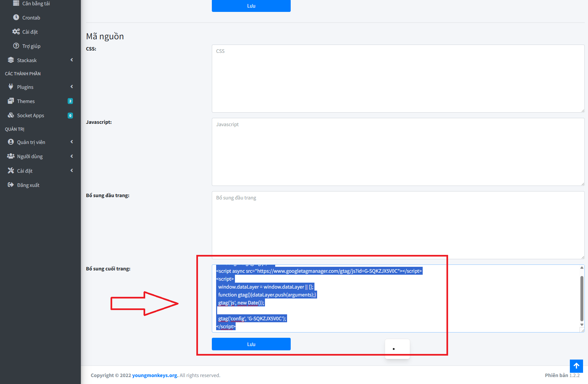This screenshot has height=384, width=588.
Task: Click the Bổ sung đầu trang label
Action: click(108, 195)
